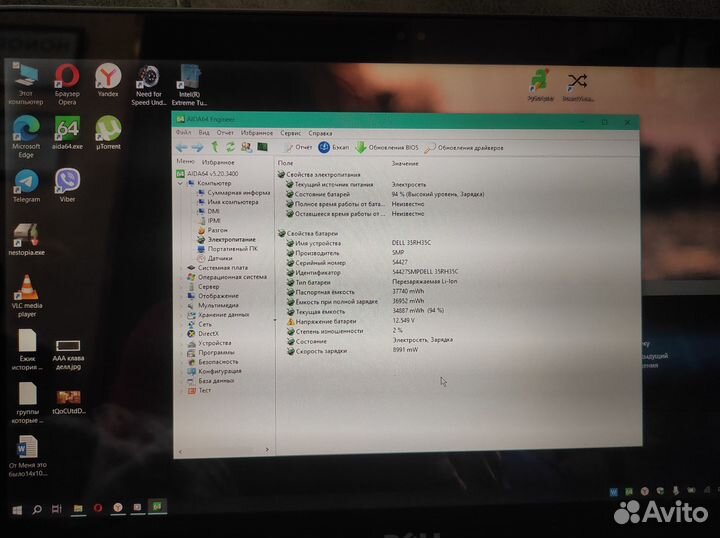Screen dimensions: 720x538
Task: Click the Yandex desktop icon
Action: (108, 80)
